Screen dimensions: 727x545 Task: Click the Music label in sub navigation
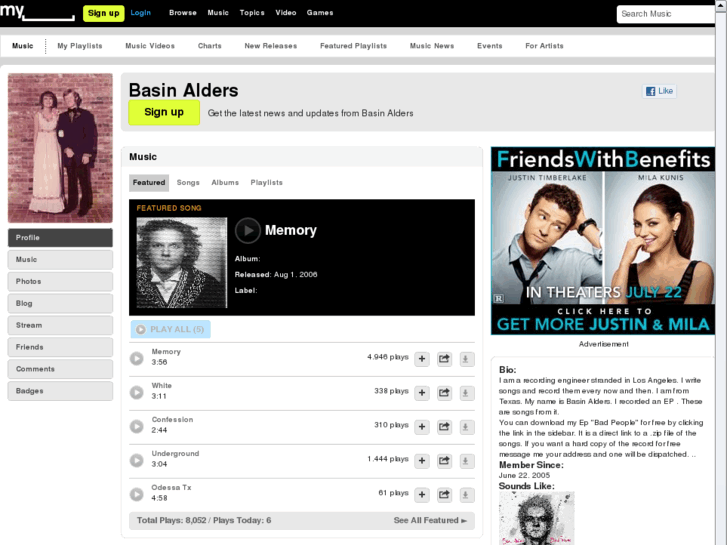click(23, 46)
